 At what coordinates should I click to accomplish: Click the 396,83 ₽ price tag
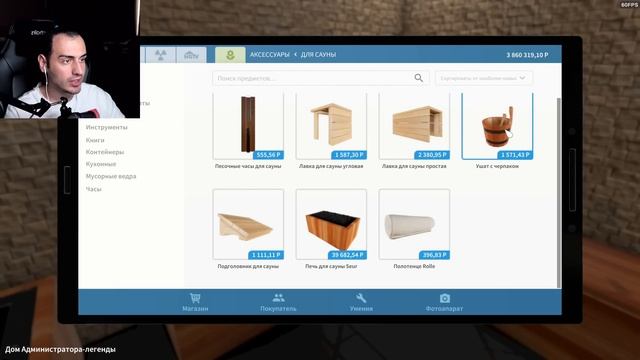(x=434, y=255)
